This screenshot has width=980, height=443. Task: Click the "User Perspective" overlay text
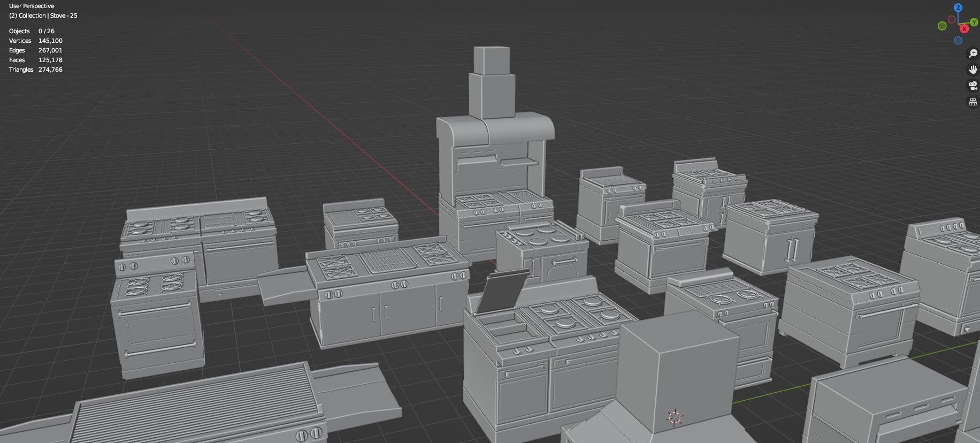(32, 6)
